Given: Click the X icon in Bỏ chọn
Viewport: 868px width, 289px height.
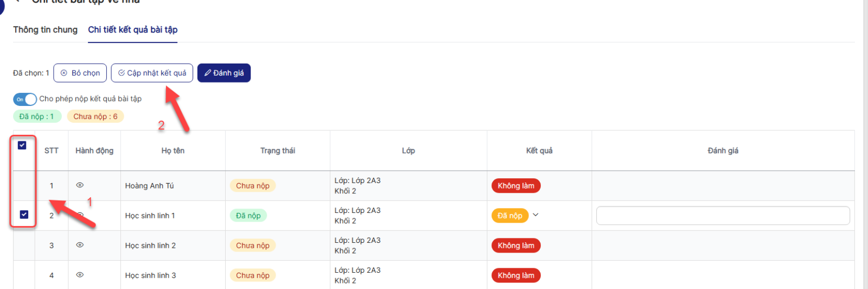Looking at the screenshot, I should click(64, 73).
